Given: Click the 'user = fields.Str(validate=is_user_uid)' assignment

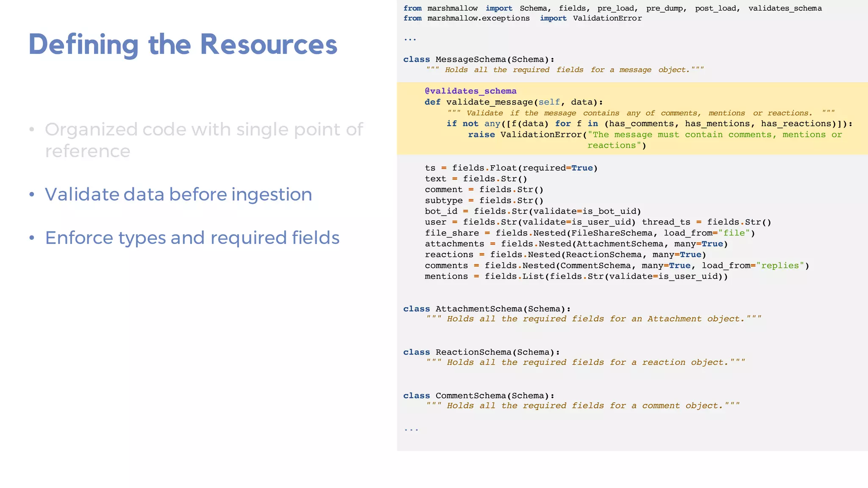Looking at the screenshot, I should 530,222.
